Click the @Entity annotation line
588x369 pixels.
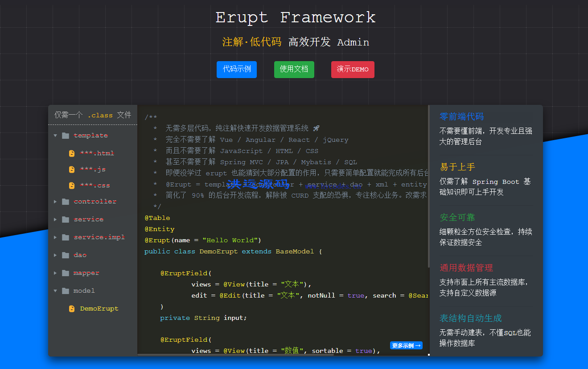click(160, 229)
